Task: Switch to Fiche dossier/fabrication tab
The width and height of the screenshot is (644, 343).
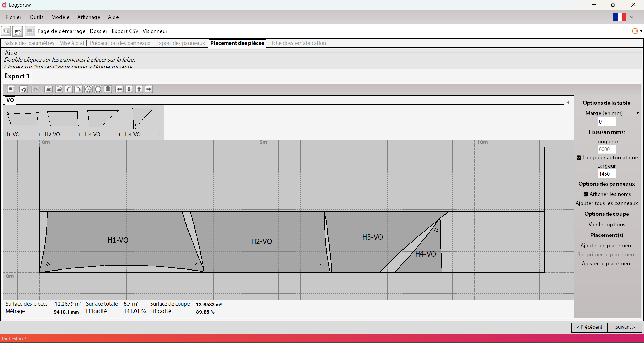Action: coord(298,43)
